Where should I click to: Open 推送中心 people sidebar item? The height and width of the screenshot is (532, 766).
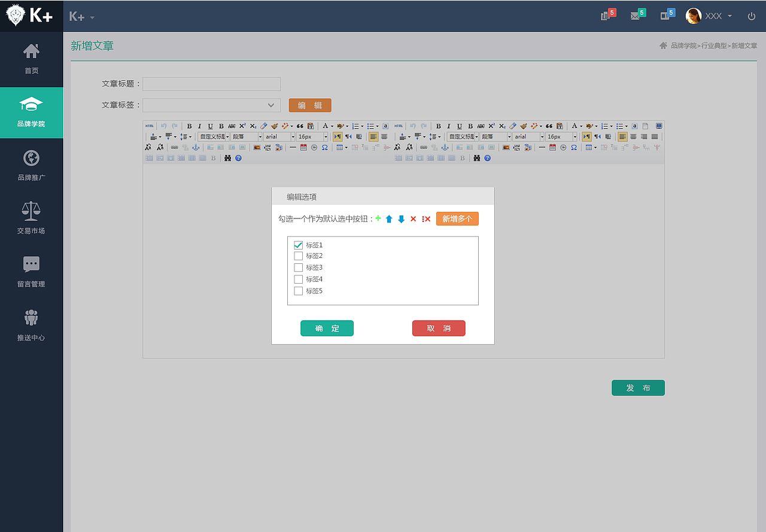31,325
